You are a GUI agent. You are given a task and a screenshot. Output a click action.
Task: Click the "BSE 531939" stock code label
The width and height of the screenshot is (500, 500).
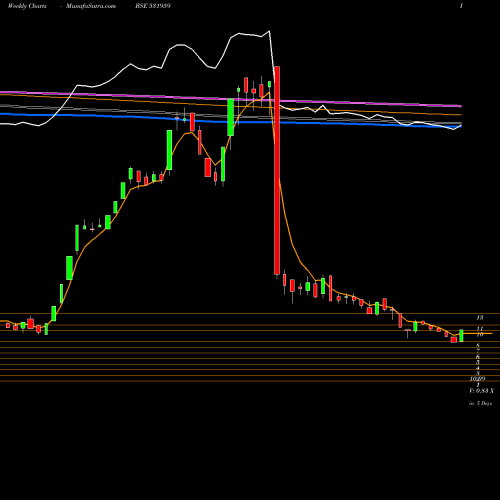pyautogui.click(x=153, y=6)
